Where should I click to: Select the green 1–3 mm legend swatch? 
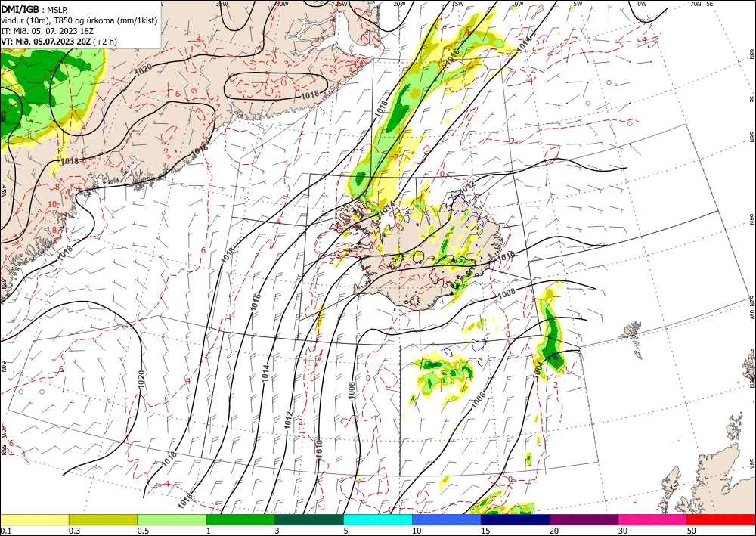(x=240, y=519)
